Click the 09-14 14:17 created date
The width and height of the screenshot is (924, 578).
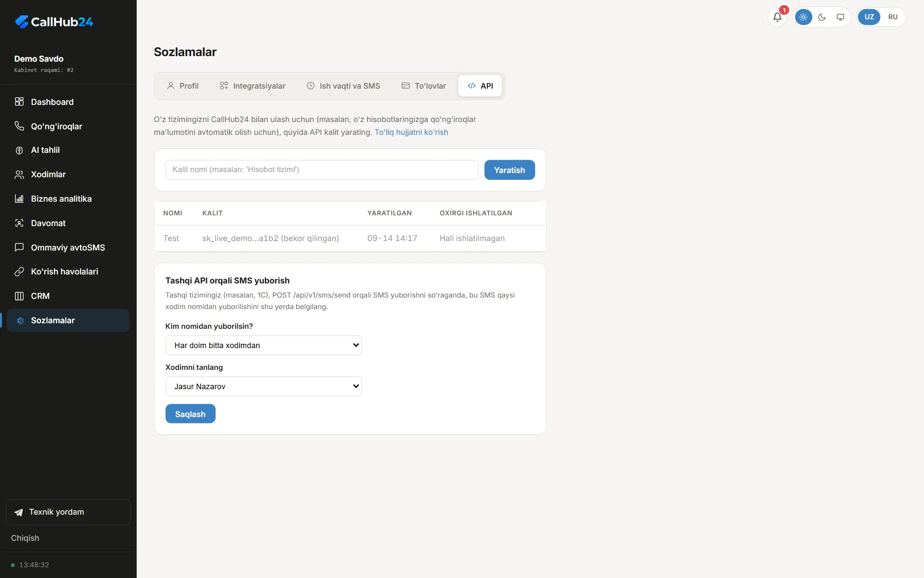point(392,238)
